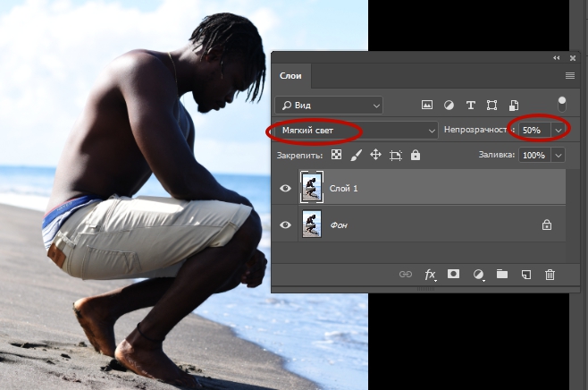This screenshot has width=588, height=390.
Task: Lock position move-arrows icon
Action: coord(375,155)
